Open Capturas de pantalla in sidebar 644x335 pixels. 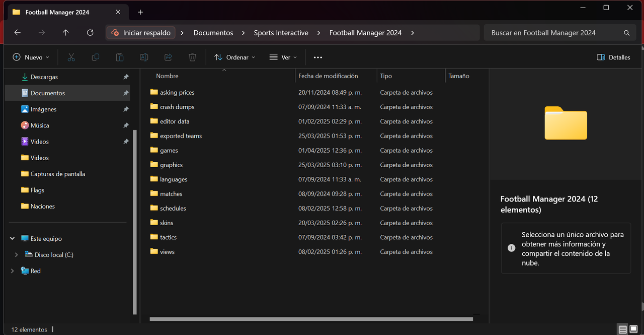pyautogui.click(x=58, y=174)
